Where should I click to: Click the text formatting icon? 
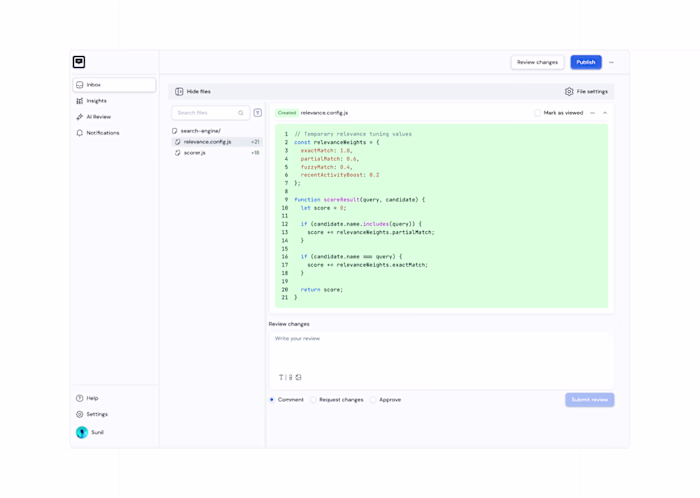point(281,378)
